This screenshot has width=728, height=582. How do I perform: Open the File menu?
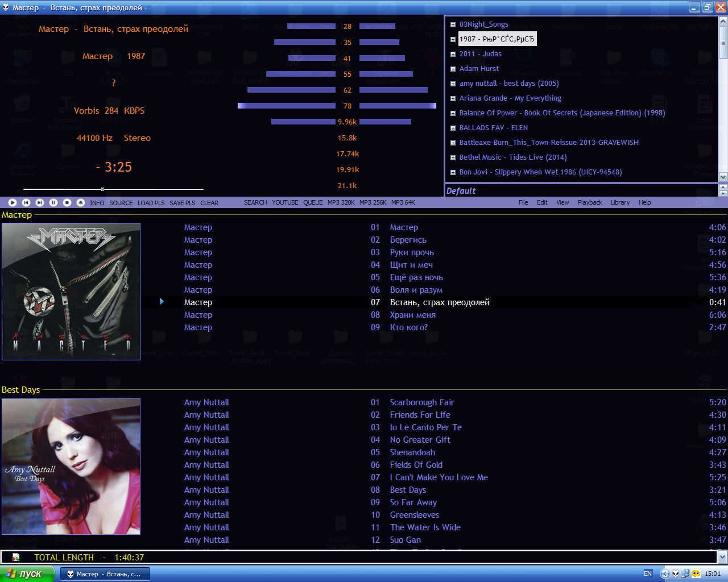523,202
